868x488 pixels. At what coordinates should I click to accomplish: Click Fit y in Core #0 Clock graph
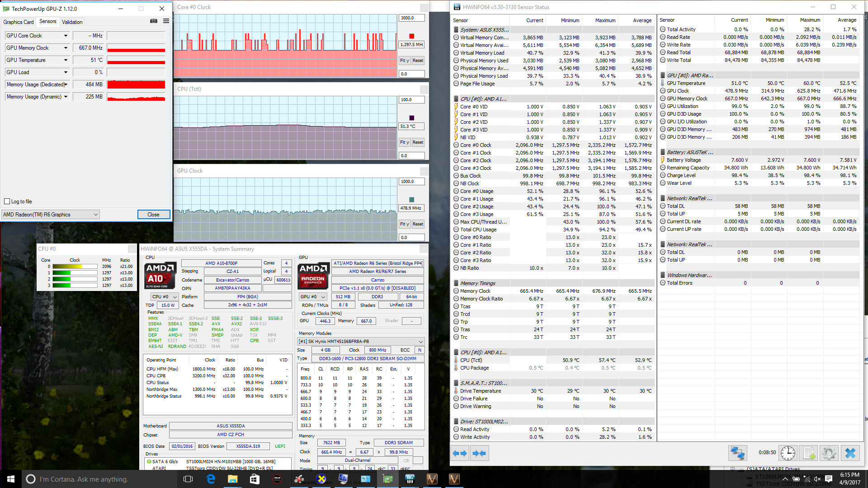(405, 61)
